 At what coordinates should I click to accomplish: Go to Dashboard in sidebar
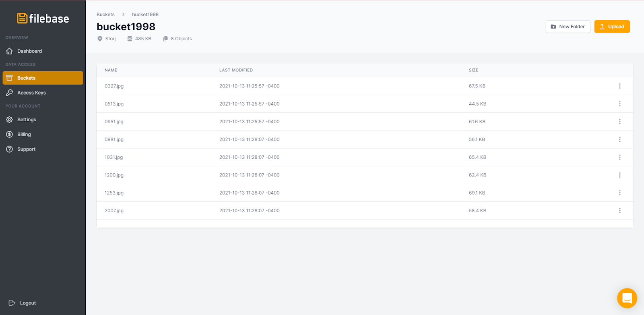point(43,51)
